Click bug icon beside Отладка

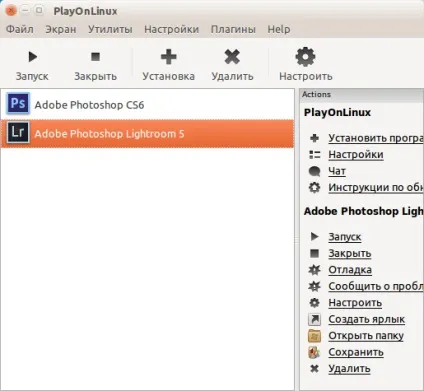click(314, 270)
